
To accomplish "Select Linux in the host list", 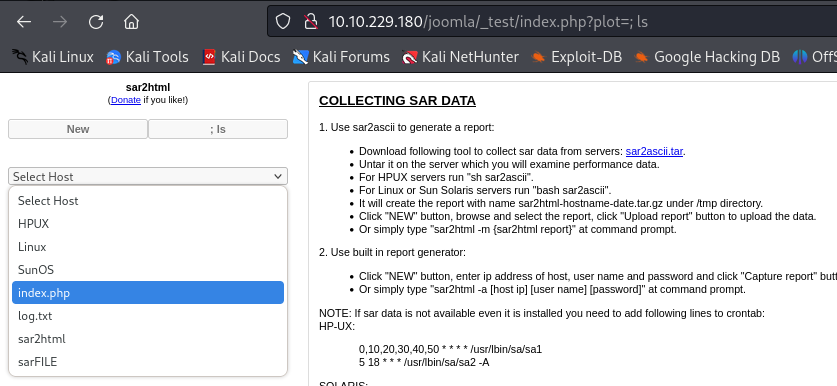I will click(148, 247).
